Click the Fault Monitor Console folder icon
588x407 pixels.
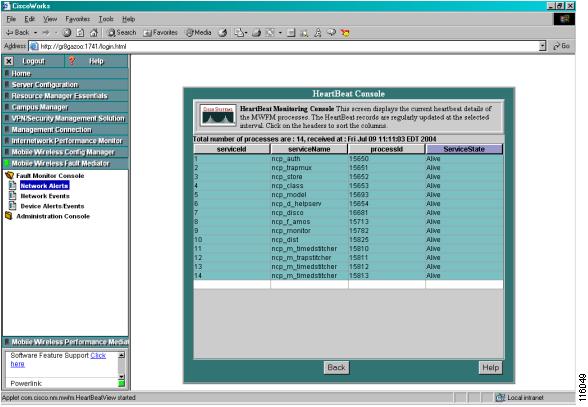coord(9,175)
